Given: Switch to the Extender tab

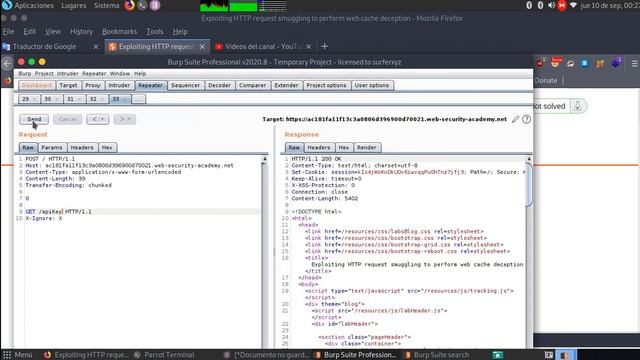Looking at the screenshot, I should point(286,85).
